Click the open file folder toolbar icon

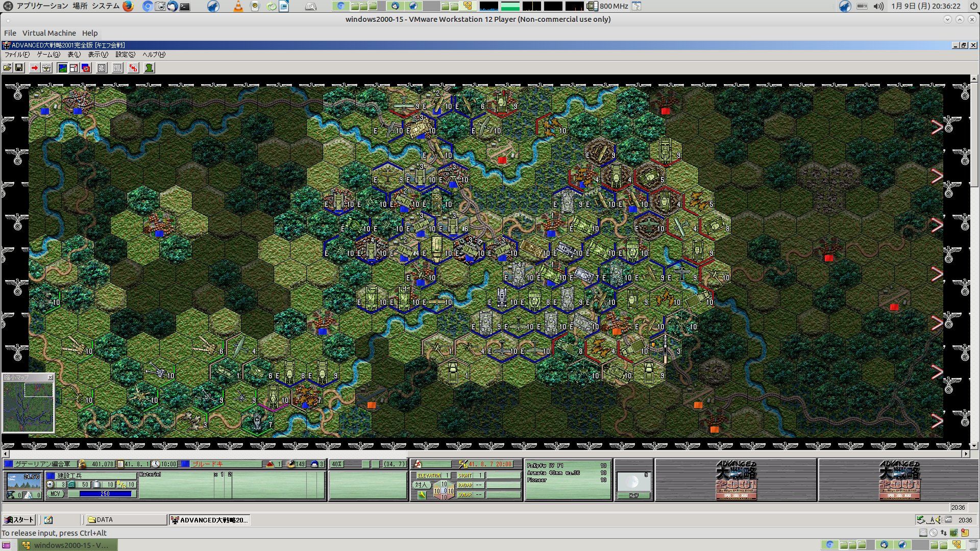tap(7, 68)
